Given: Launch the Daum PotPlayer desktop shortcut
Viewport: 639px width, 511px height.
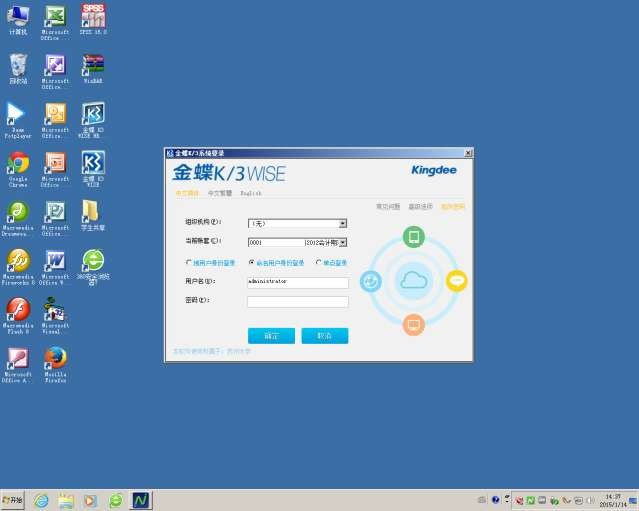Looking at the screenshot, I should click(17, 120).
